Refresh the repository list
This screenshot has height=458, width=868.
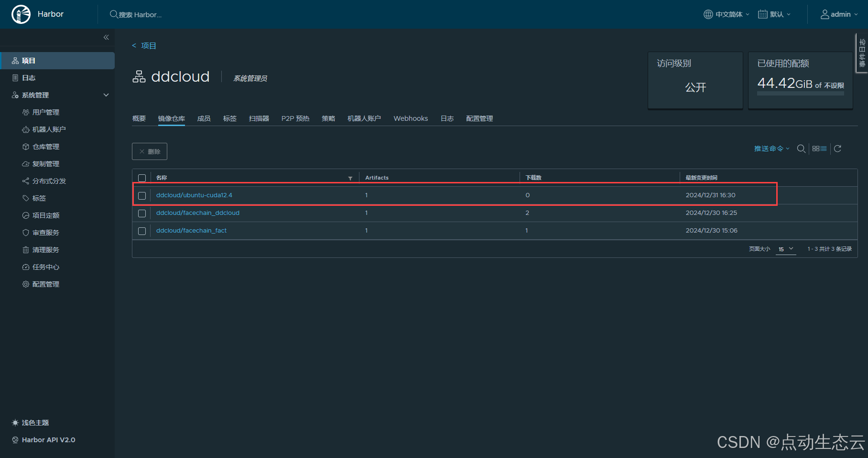[x=837, y=149]
